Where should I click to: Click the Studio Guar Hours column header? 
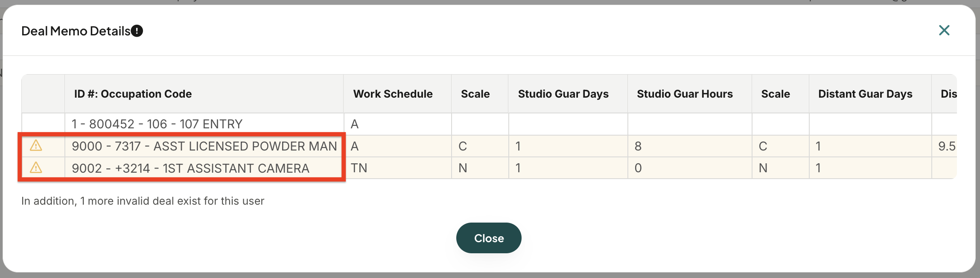pyautogui.click(x=685, y=94)
